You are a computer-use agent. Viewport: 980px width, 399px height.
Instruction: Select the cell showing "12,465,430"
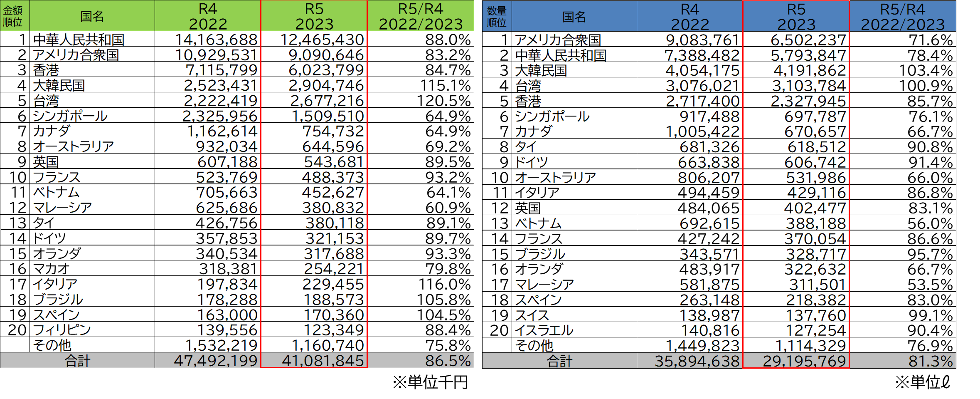[314, 39]
